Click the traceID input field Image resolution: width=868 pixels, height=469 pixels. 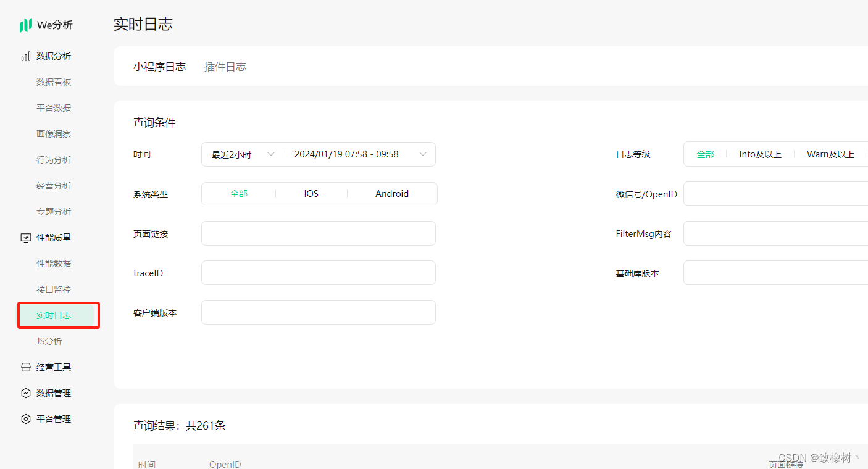(319, 273)
